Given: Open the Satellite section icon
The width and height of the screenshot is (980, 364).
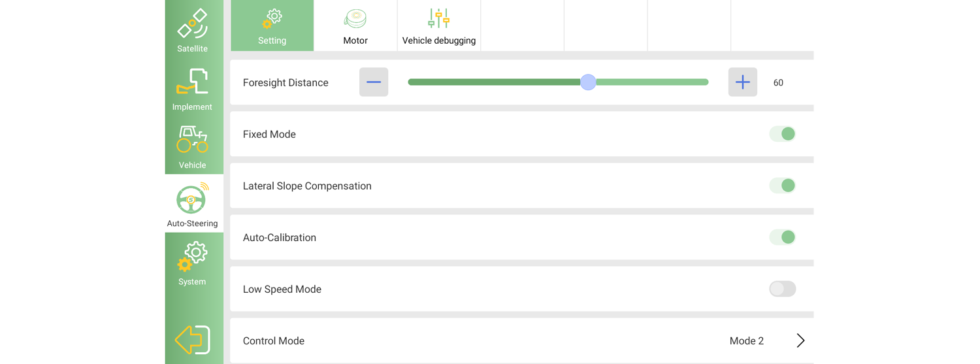Looking at the screenshot, I should coord(192,24).
